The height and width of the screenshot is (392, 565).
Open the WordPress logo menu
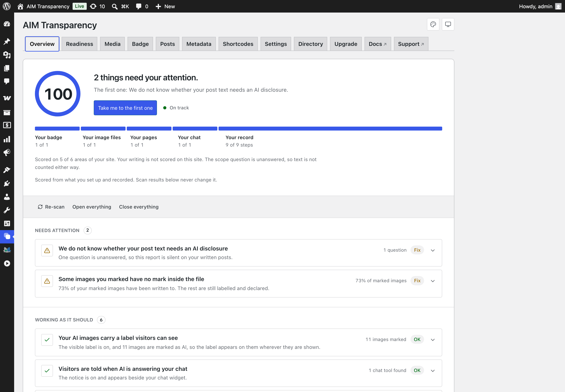click(x=7, y=6)
